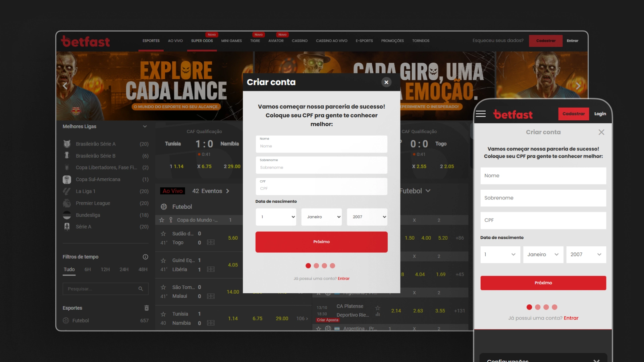Open the birth year 2007 dropdown
Screen dimensions: 644x362
pyautogui.click(x=367, y=217)
